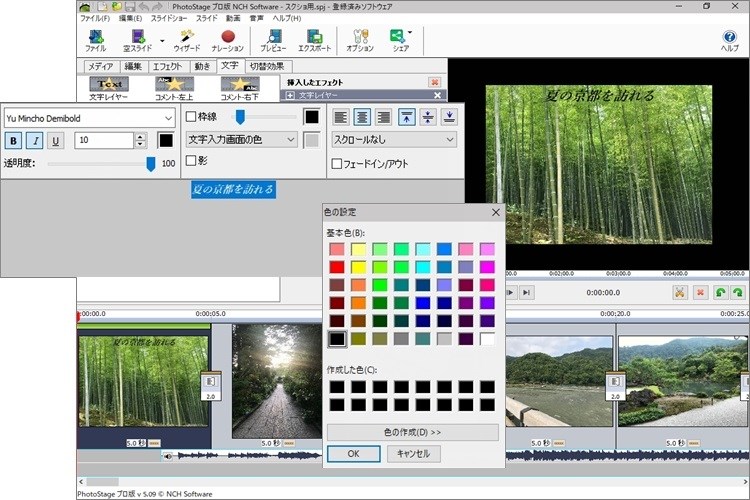Toggle Bold formatting button
The image size is (750, 500).
tap(13, 141)
